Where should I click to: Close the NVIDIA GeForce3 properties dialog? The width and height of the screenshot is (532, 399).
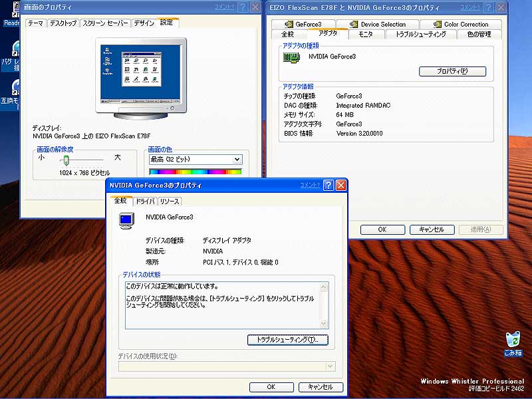point(340,186)
